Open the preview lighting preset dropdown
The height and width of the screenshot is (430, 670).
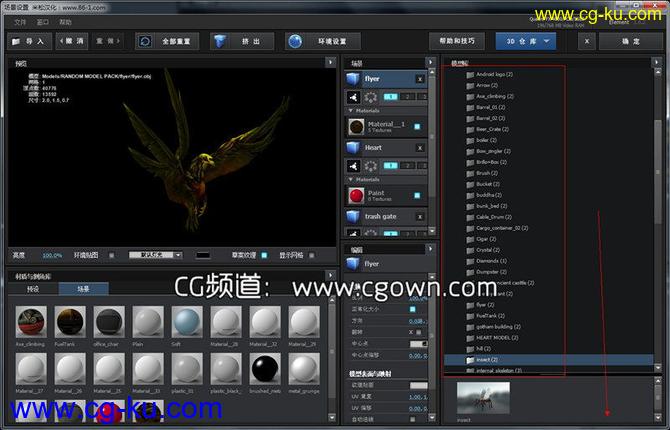[156, 255]
